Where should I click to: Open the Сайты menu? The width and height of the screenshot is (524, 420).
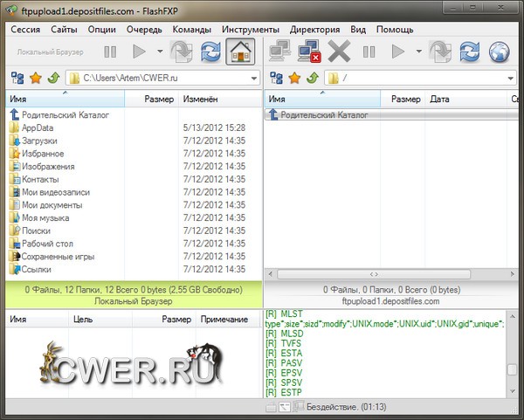tap(64, 29)
